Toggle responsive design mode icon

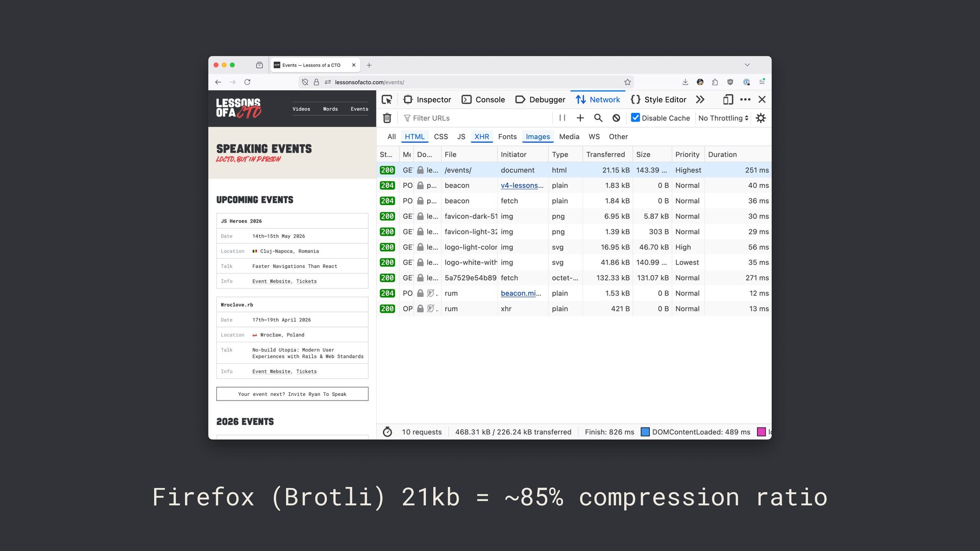tap(728, 99)
